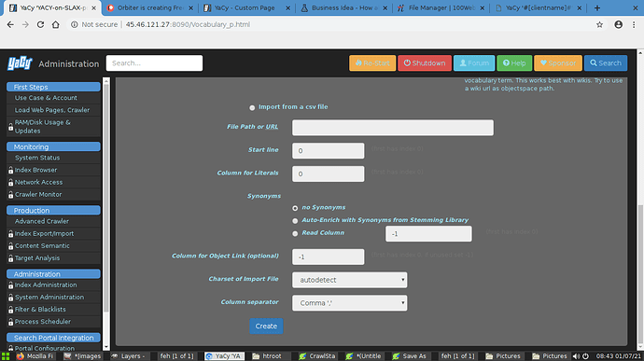Click the lock icon beside Network Access

coord(10,182)
